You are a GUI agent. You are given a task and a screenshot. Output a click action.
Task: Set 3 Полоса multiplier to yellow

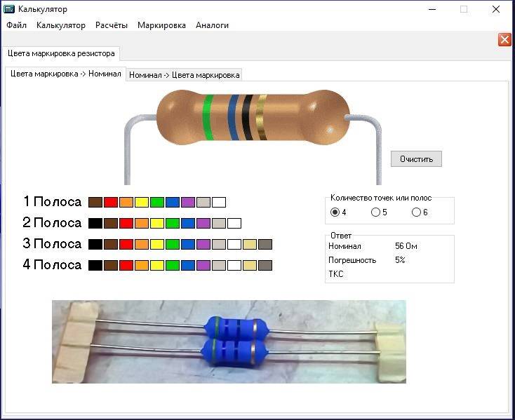[x=157, y=244]
